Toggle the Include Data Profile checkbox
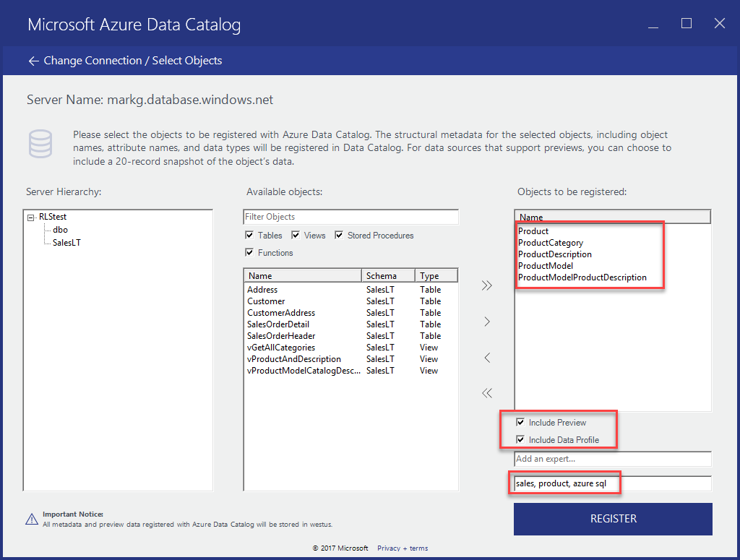Viewport: 740px width, 560px height. pos(520,440)
